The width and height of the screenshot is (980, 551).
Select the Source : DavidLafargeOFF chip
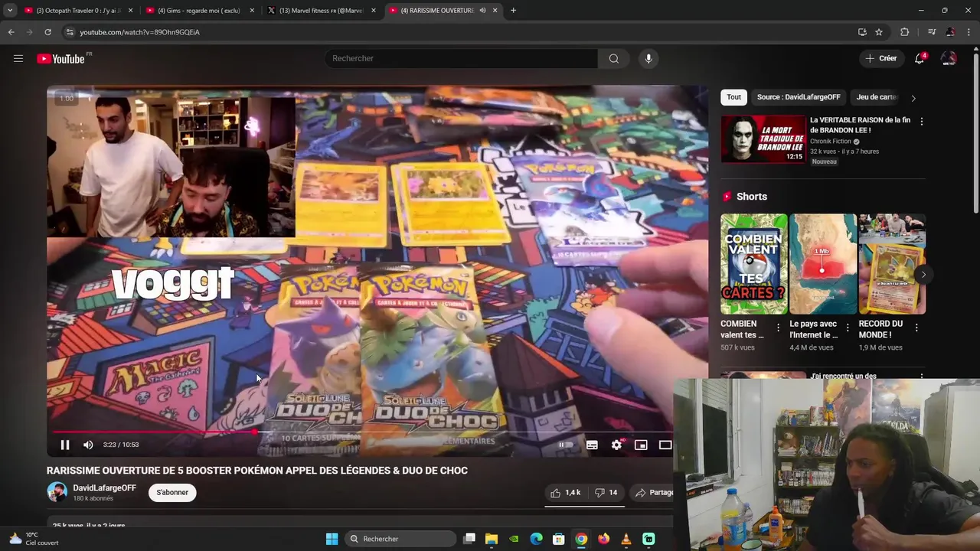pos(799,97)
